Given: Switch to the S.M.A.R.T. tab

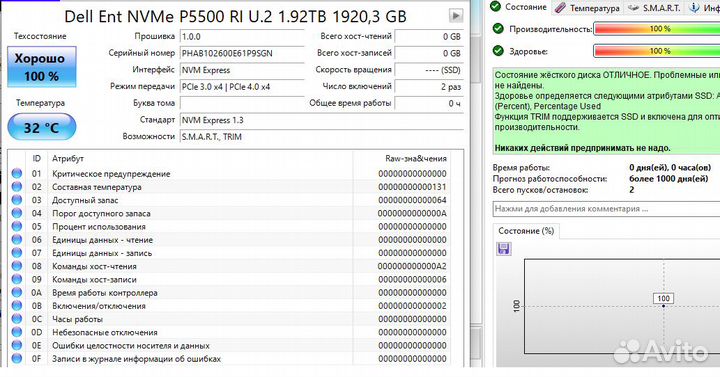Looking at the screenshot, I should pyautogui.click(x=654, y=8).
